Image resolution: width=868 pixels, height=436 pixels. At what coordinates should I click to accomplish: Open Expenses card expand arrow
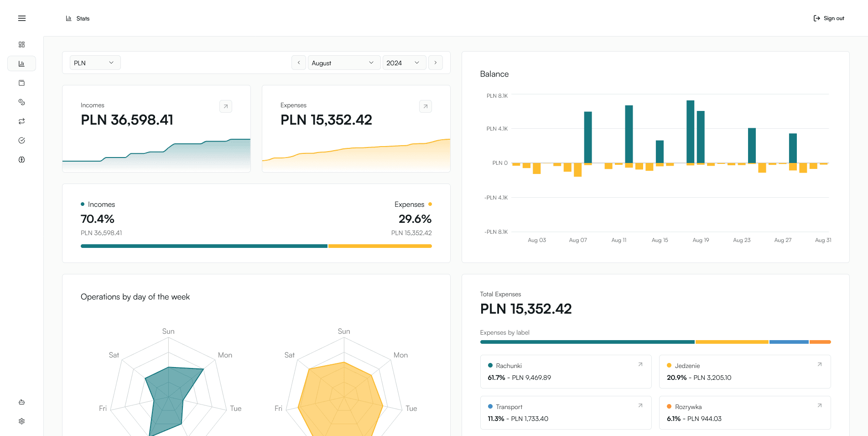click(x=425, y=106)
